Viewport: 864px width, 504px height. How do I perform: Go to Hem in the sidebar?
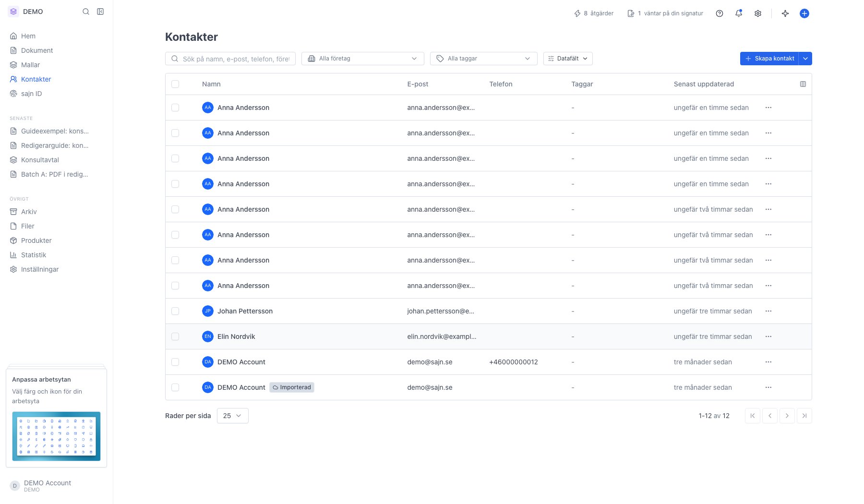click(x=28, y=36)
